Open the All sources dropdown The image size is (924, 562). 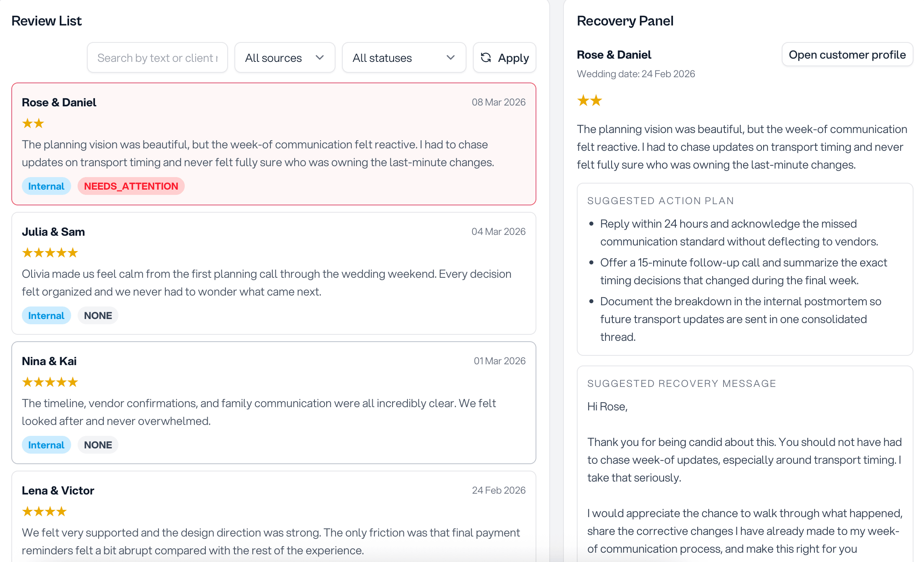285,57
